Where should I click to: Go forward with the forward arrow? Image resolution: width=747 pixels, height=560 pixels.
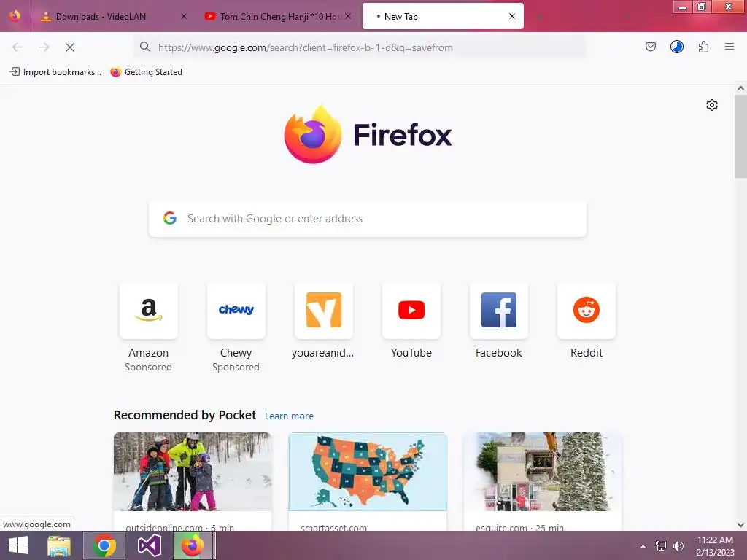click(44, 47)
